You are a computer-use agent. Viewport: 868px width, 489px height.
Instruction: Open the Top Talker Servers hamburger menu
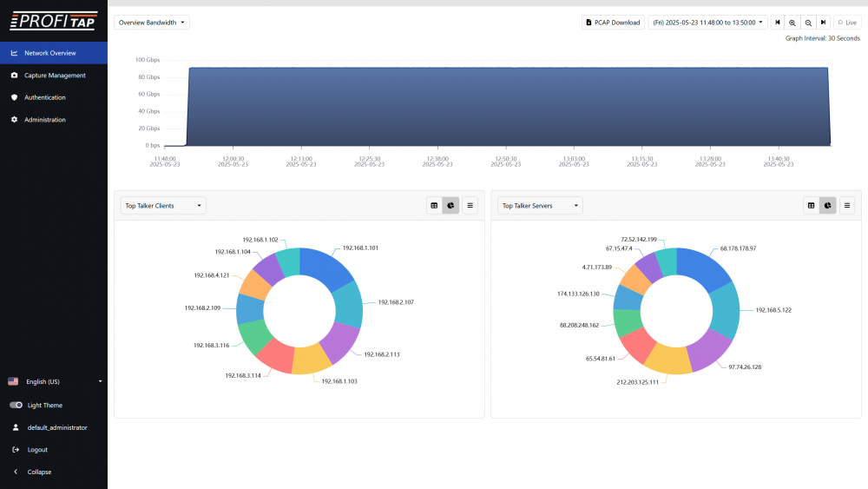pos(848,206)
